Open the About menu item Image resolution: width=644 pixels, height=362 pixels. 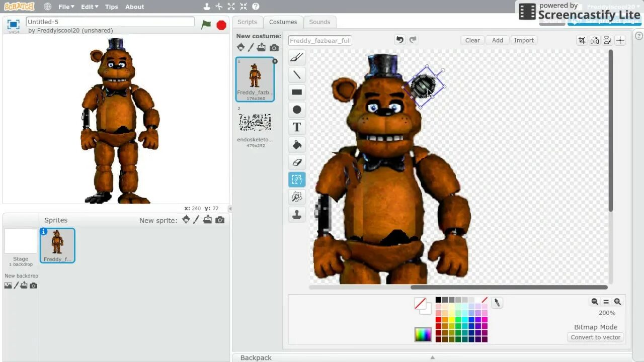pos(134,7)
